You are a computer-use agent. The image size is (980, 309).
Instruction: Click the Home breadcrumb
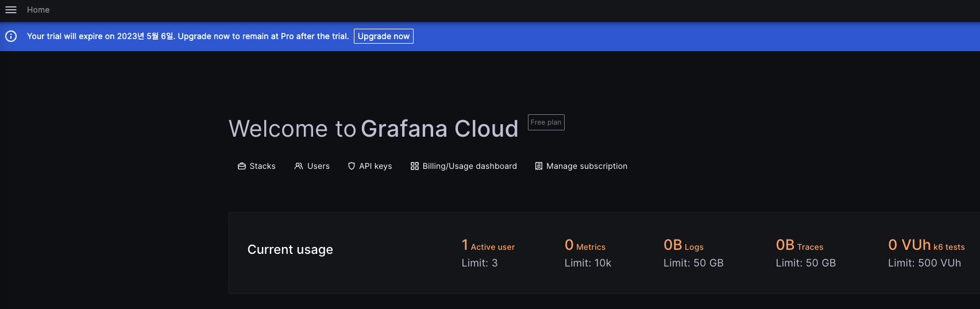[x=38, y=10]
